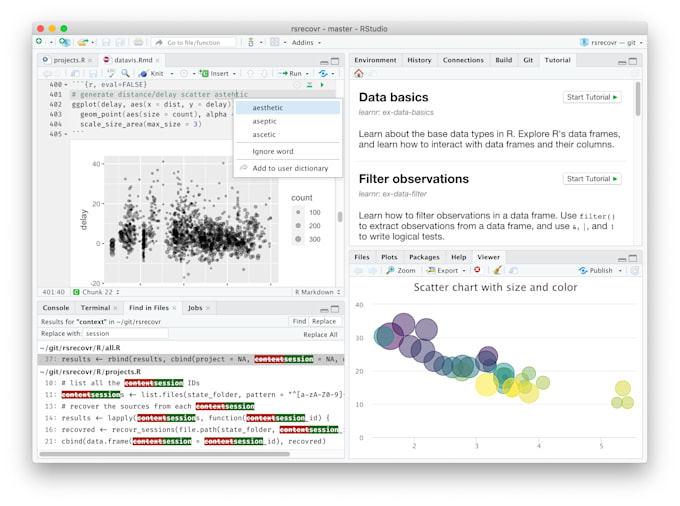Focus the Go to file/function field
The width and height of the screenshot is (680, 506).
coord(193,42)
